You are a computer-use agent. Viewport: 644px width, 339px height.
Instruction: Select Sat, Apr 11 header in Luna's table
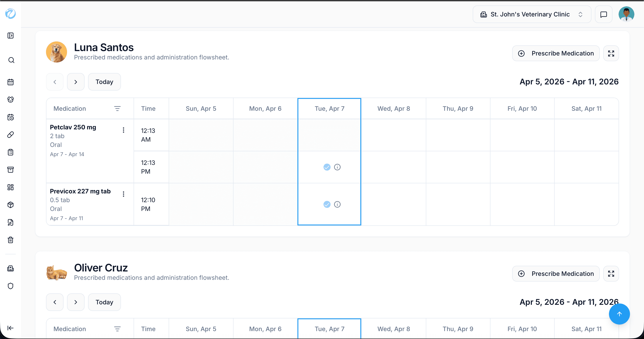click(586, 109)
